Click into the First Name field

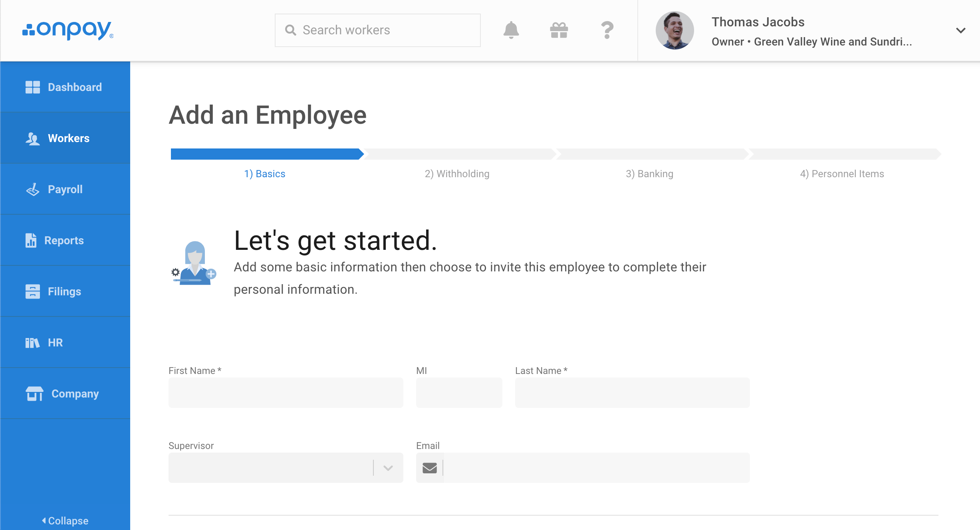click(286, 393)
